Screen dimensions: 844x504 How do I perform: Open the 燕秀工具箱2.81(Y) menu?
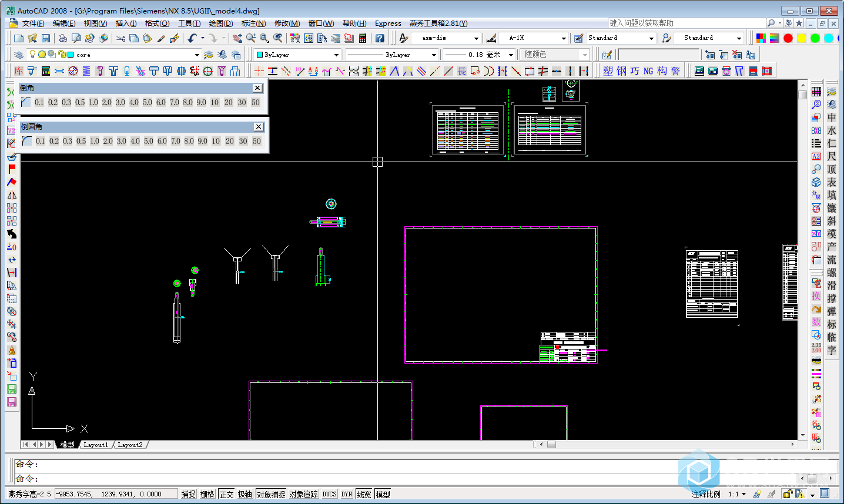pos(438,23)
